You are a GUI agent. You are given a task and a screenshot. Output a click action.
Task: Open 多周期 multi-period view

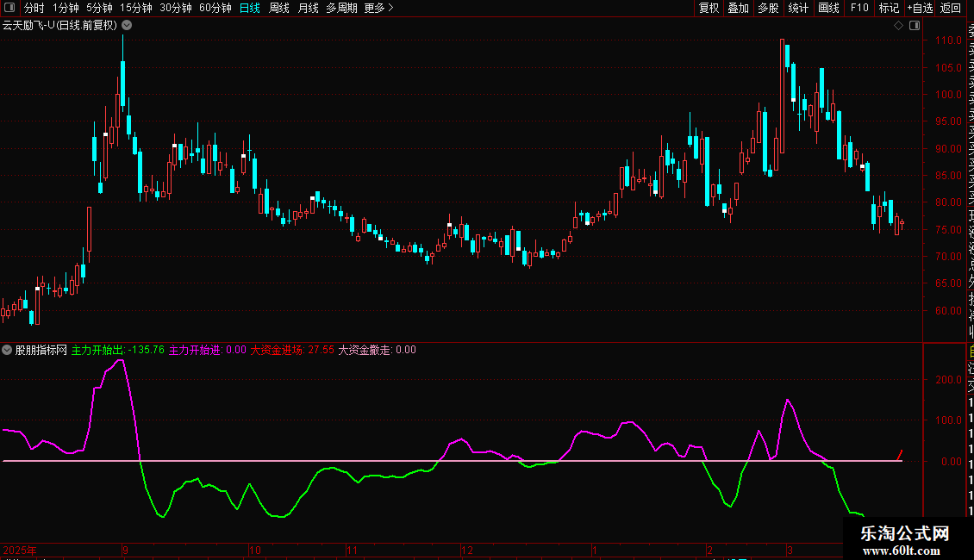pyautogui.click(x=341, y=8)
